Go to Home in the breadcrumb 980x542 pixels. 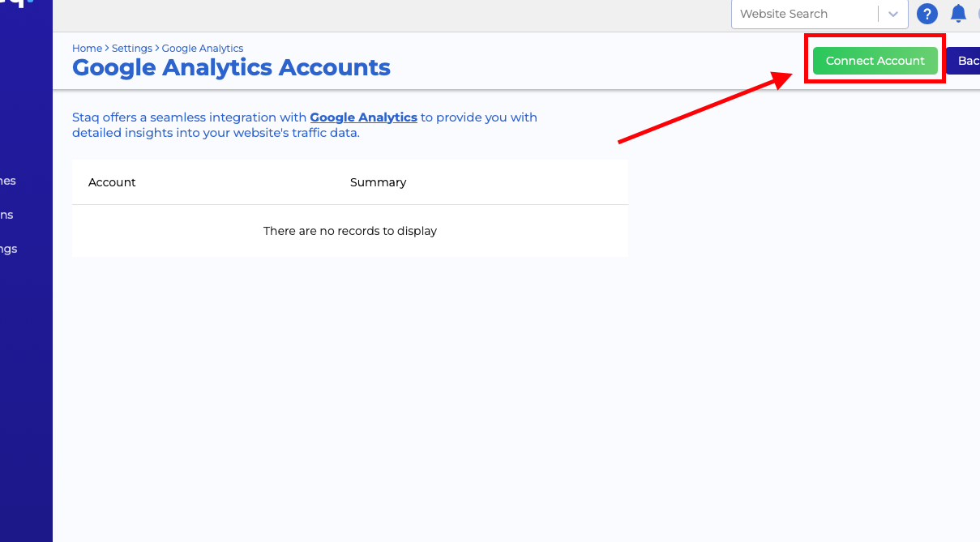[x=87, y=49]
